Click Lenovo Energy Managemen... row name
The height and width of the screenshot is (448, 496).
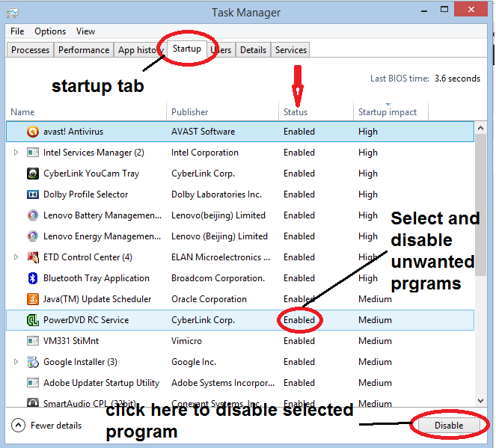[x=102, y=236]
